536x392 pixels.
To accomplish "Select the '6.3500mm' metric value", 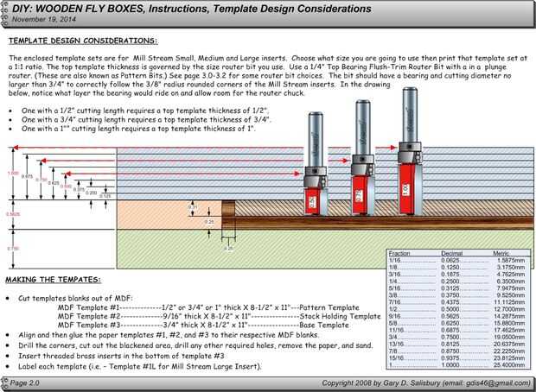I will pos(510,281).
